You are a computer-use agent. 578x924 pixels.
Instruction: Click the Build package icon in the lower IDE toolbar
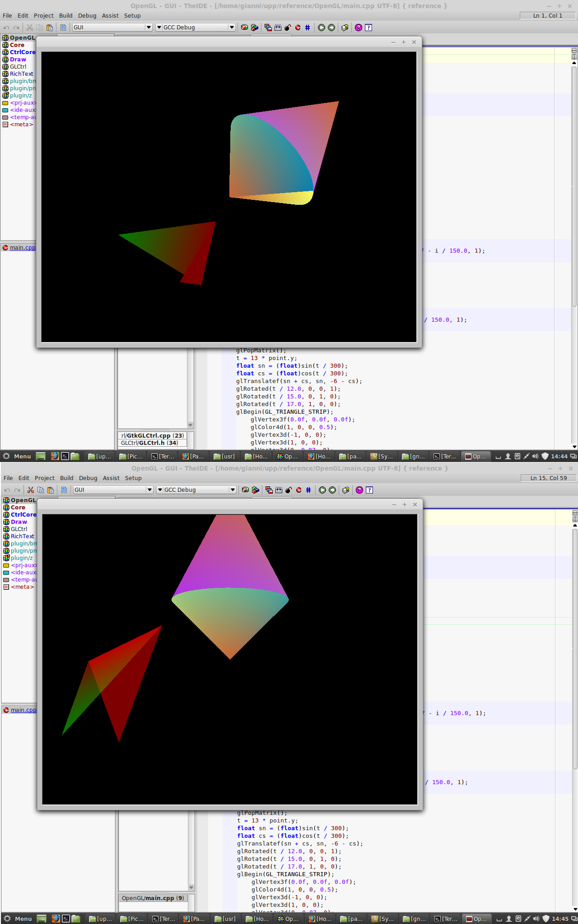(245, 490)
